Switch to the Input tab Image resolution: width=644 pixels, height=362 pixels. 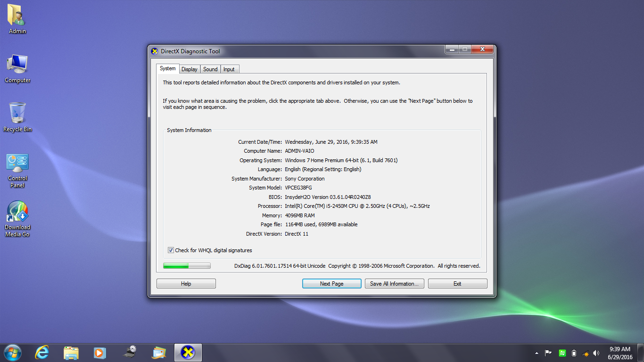229,69
